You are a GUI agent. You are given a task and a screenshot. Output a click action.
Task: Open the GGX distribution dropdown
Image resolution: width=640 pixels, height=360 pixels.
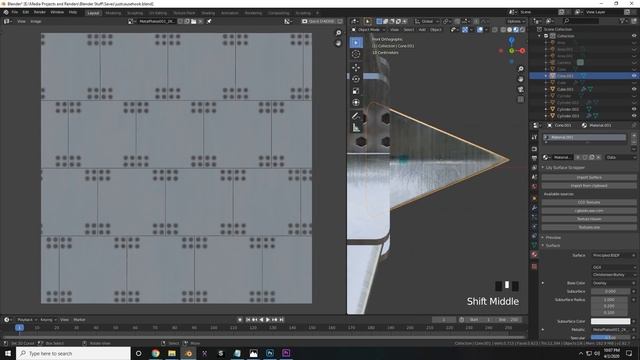[613, 267]
